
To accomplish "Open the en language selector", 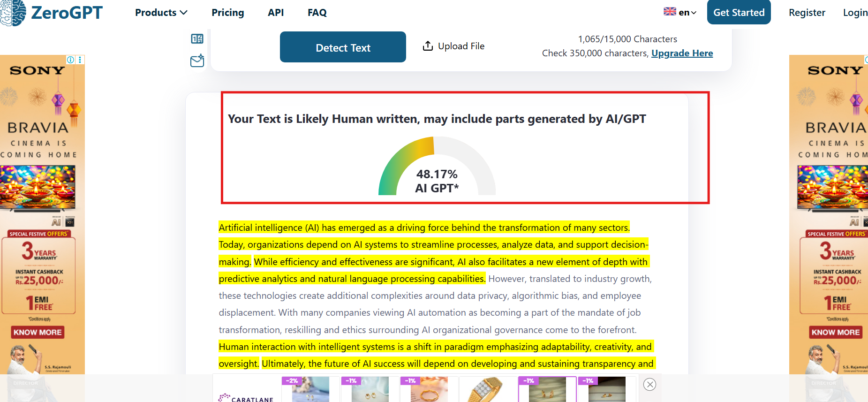I will pyautogui.click(x=687, y=13).
